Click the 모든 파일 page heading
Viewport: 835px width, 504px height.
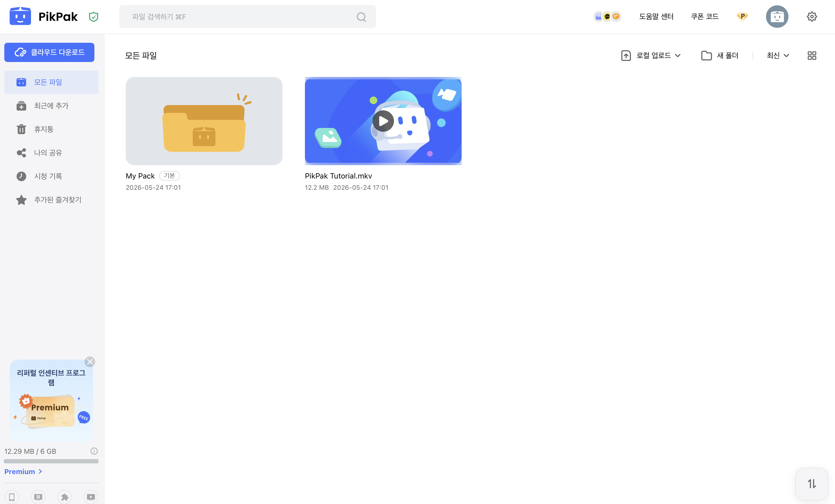coord(141,56)
